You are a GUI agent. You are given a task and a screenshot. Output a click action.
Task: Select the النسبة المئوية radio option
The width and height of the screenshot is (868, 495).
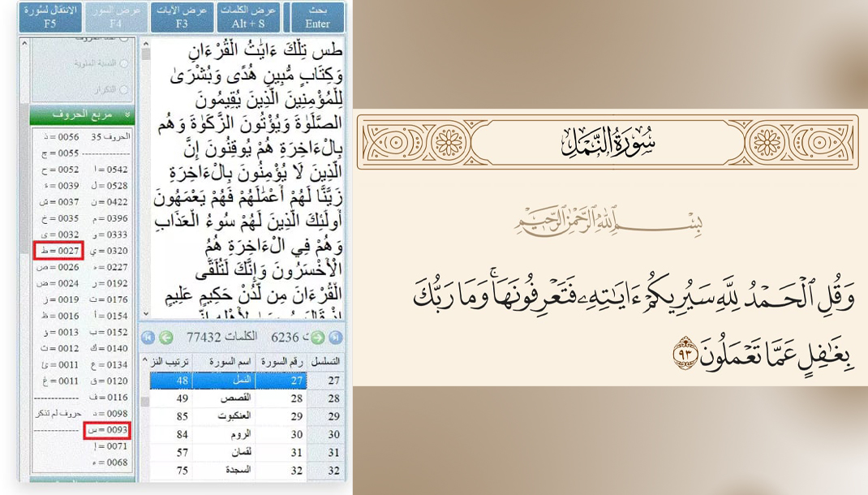pyautogui.click(x=124, y=63)
